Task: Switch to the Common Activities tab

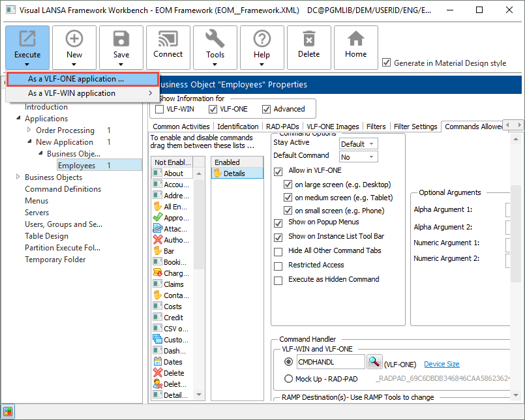Action: coord(181,127)
